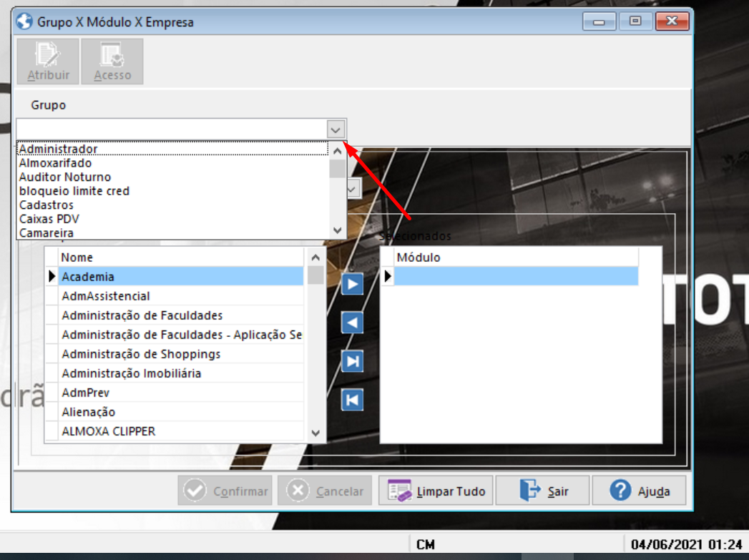The height and width of the screenshot is (560, 749).
Task: Select the ALMOXA CLIPPER row
Action: pyautogui.click(x=181, y=431)
